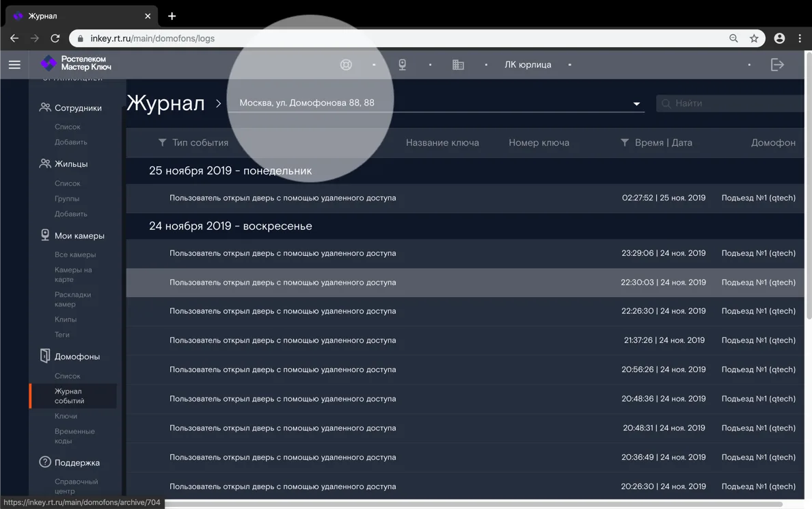Open Группы under Жильцы
Image resolution: width=812 pixels, height=509 pixels.
pyautogui.click(x=67, y=198)
